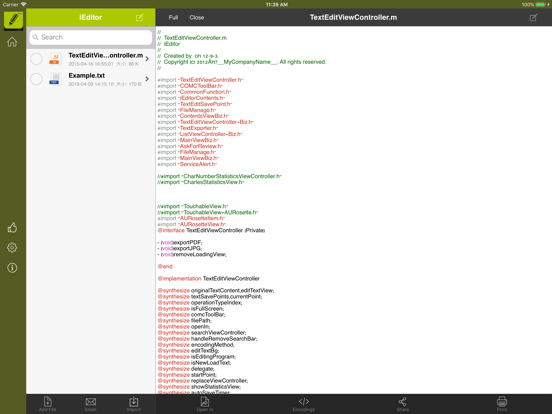Click the @interface TextEditViewController (Private) line
552x414 pixels.
click(x=211, y=230)
